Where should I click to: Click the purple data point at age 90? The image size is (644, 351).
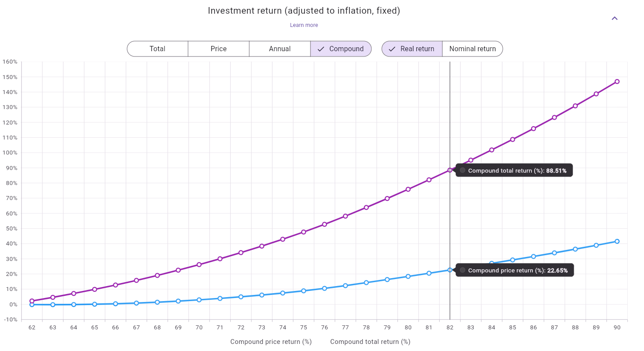[x=617, y=81]
